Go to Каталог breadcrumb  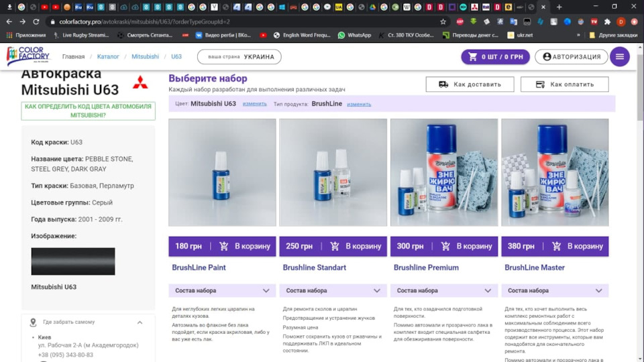point(108,56)
